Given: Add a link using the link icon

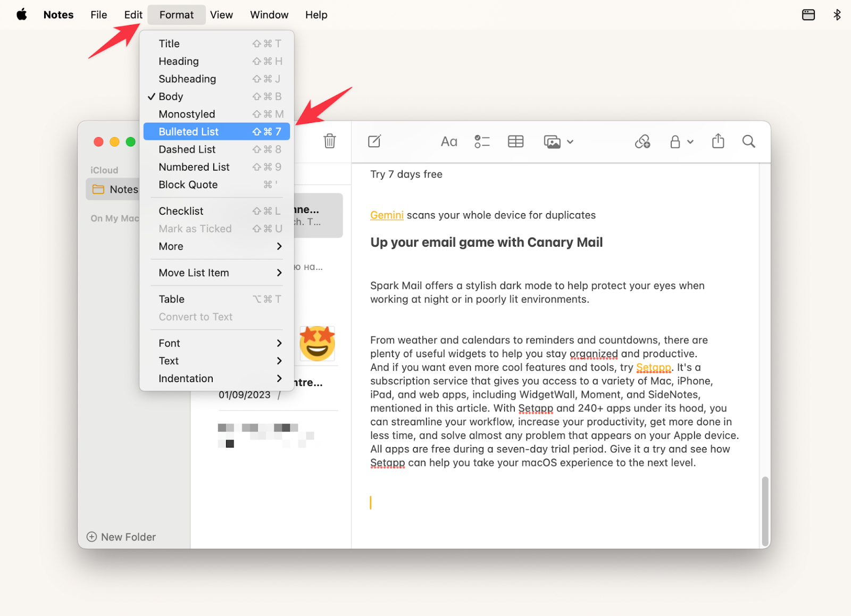Looking at the screenshot, I should pos(643,141).
